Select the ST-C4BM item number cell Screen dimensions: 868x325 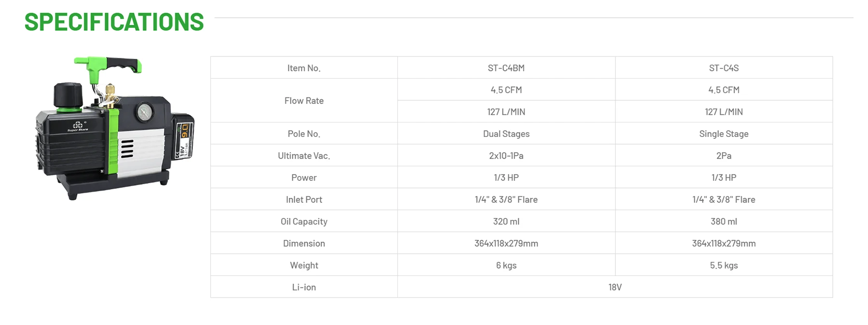tap(506, 68)
